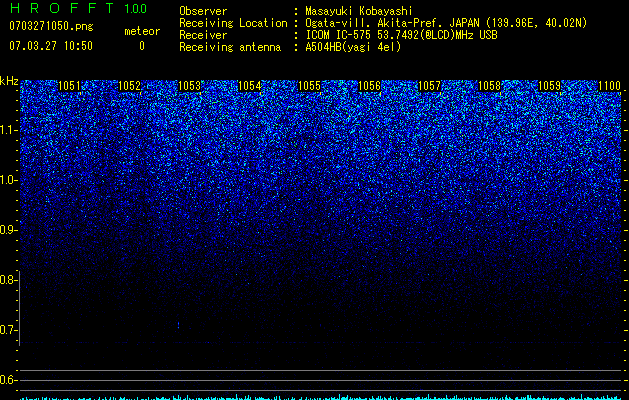Click the A504HB(yagi 4el) antenna text
Viewport: 629px width, 400px height.
click(x=353, y=47)
